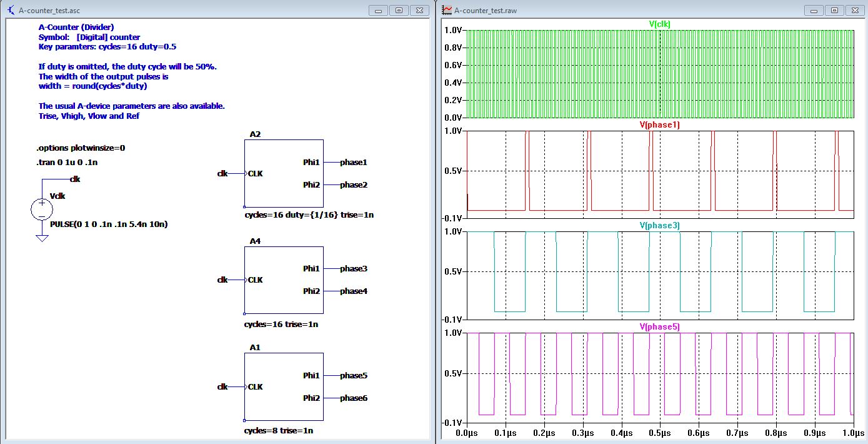Select the Vclk voltage source symbol
Viewport: 868px width, 444px height.
pos(41,208)
